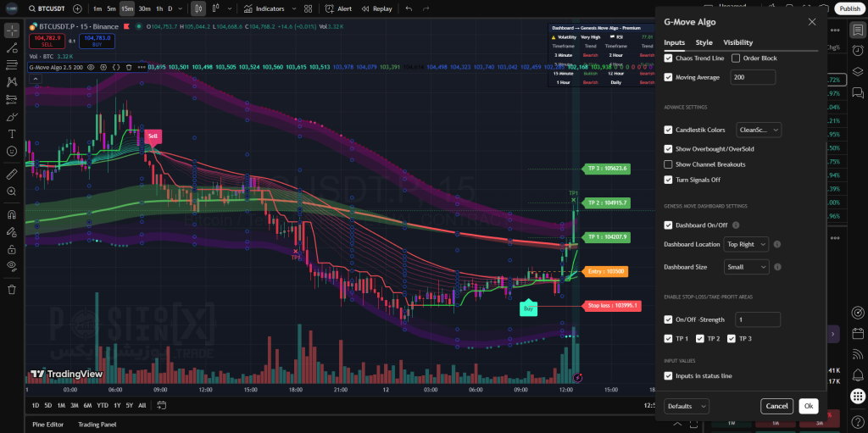
Task: Open G-Move Algo indicator settings icon
Action: (104, 67)
